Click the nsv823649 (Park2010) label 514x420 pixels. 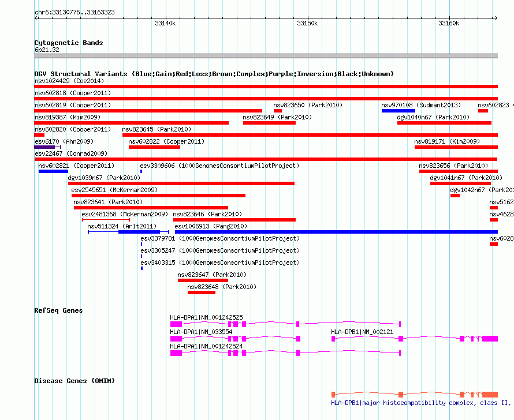point(277,117)
